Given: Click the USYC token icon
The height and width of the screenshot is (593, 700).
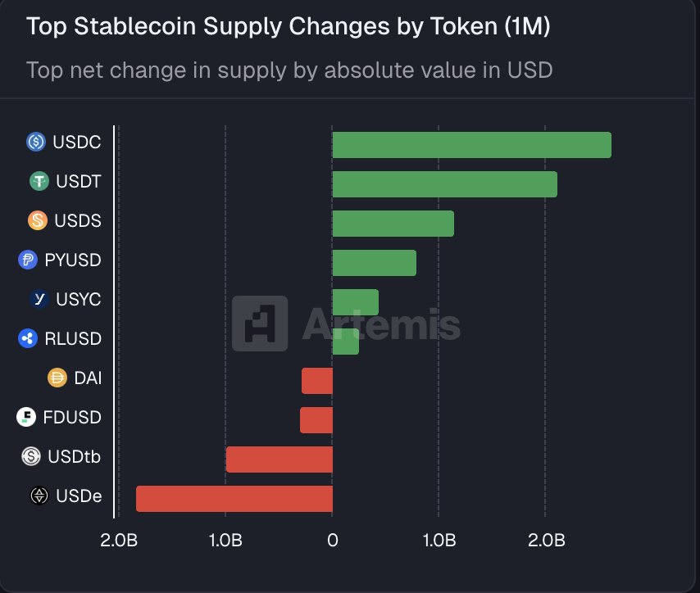Looking at the screenshot, I should pos(39,300).
